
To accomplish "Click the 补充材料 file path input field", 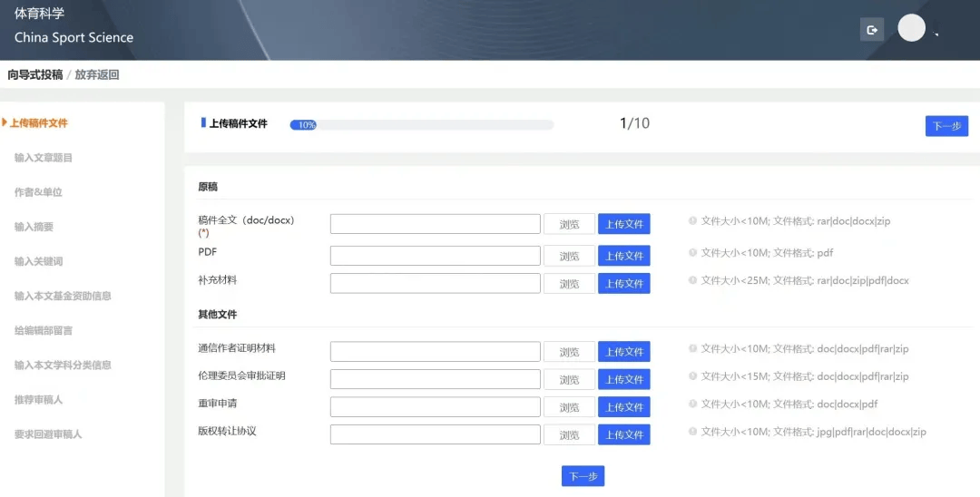I will pos(435,283).
